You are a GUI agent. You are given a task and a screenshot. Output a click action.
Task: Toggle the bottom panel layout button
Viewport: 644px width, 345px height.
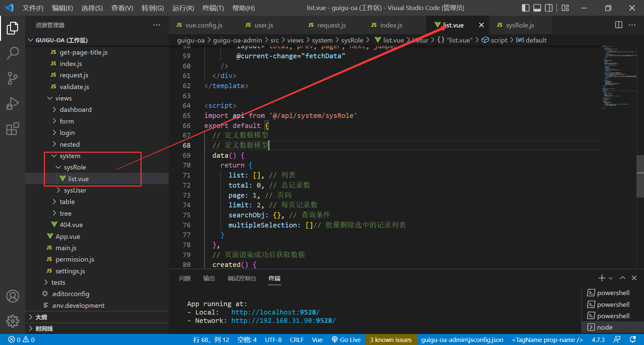(537, 8)
